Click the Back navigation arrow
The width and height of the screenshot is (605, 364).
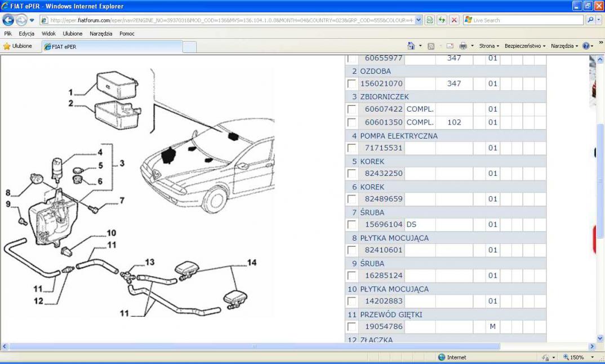(8, 20)
